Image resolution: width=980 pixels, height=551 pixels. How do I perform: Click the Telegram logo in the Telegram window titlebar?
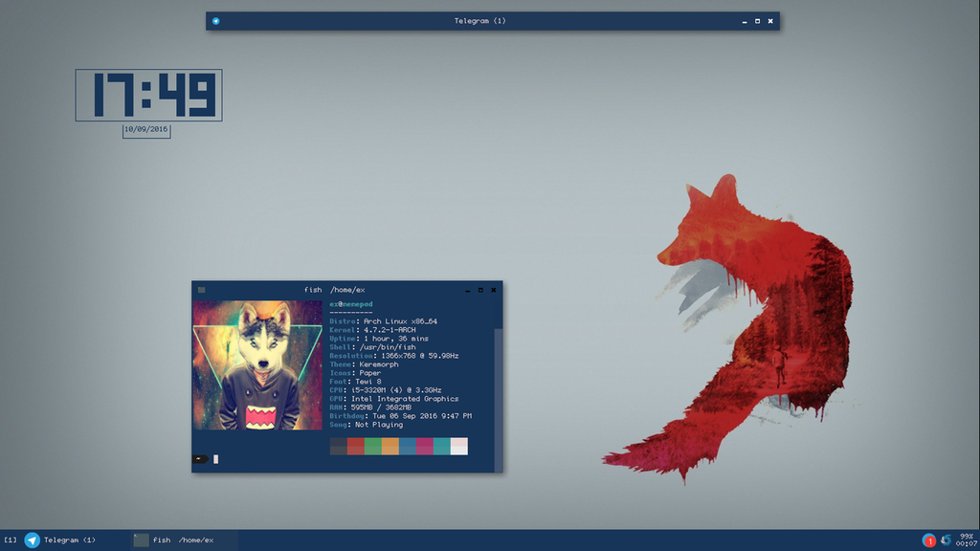coord(215,21)
